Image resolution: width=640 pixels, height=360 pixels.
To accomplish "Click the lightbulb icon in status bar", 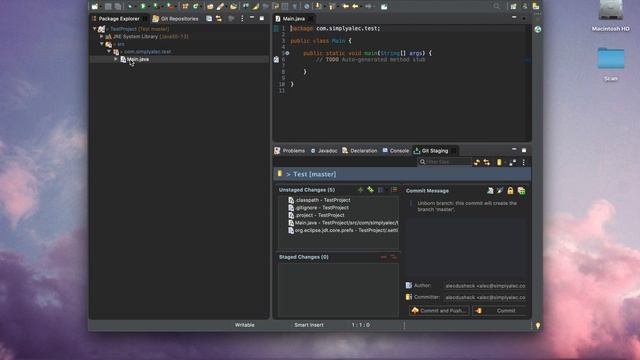I will click(538, 325).
